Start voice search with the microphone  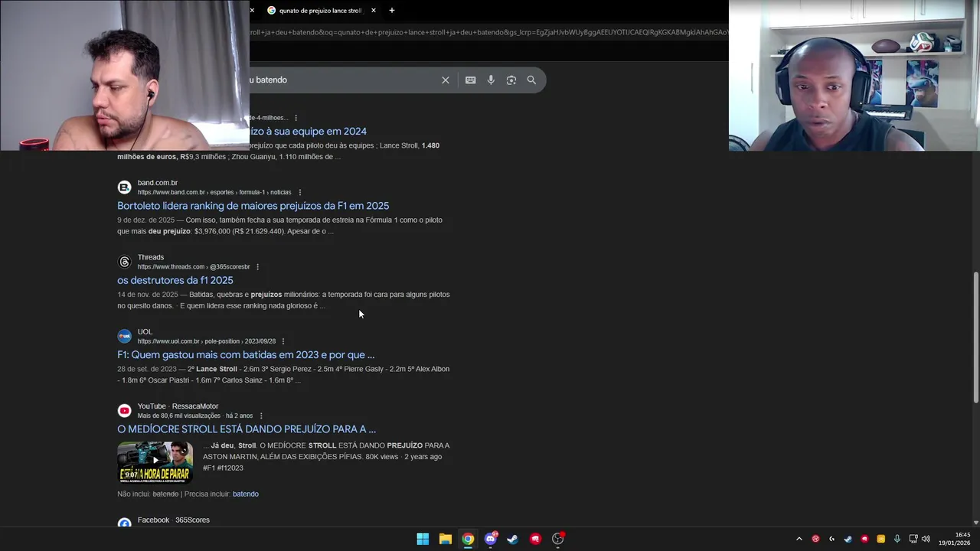pos(491,80)
